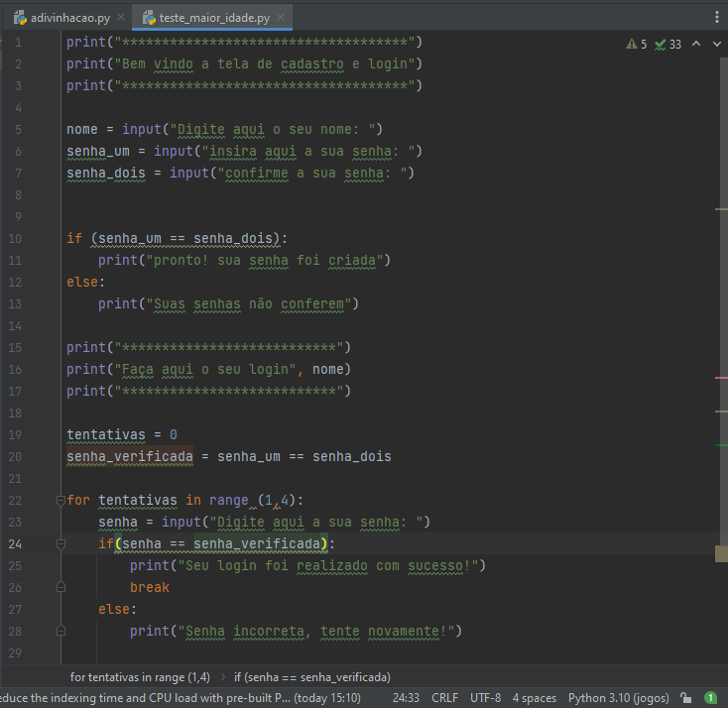
Task: Collapse the if block on line 24
Action: tap(61, 543)
